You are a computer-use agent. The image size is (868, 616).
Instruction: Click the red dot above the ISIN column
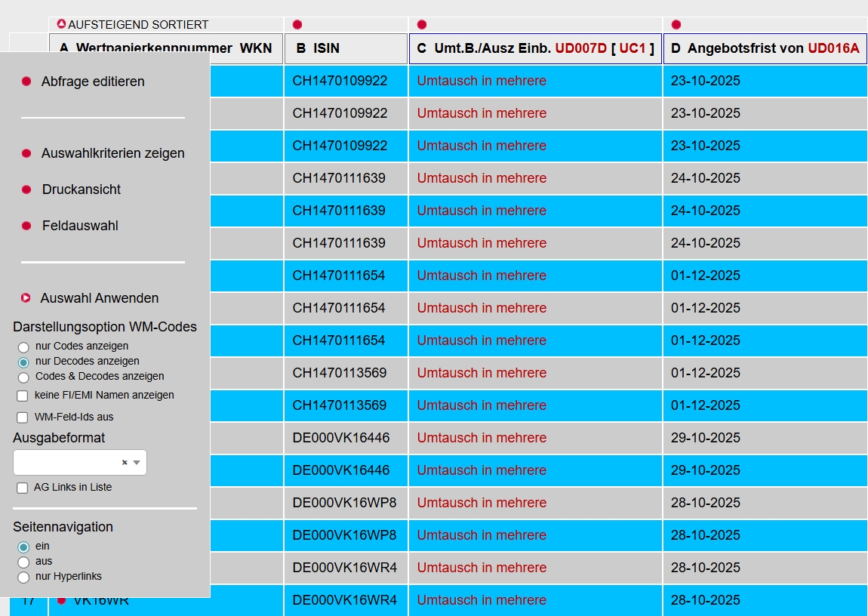297,25
